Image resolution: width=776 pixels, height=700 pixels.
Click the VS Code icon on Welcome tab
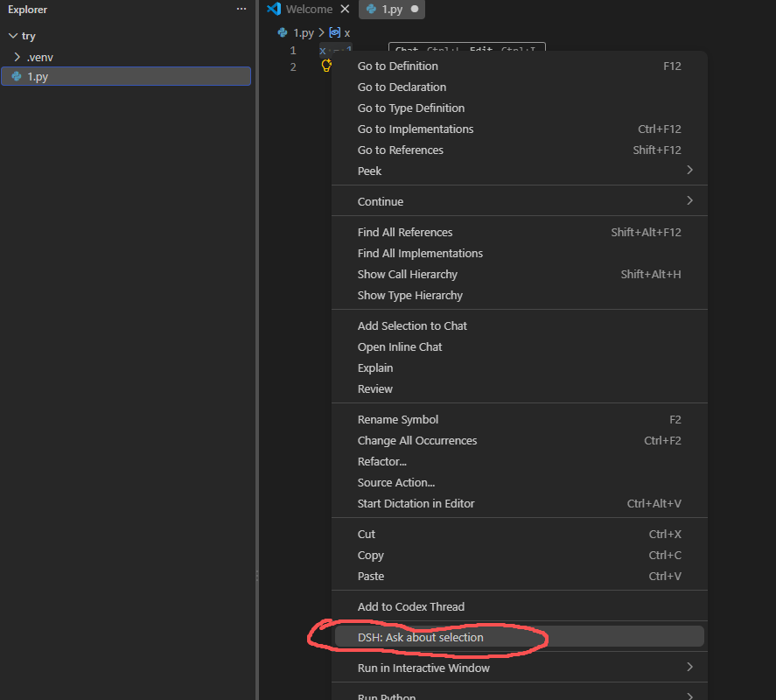point(274,9)
